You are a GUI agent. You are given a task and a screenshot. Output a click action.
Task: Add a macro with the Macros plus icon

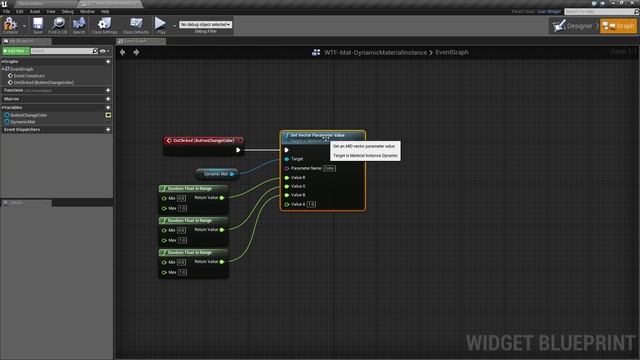click(108, 99)
